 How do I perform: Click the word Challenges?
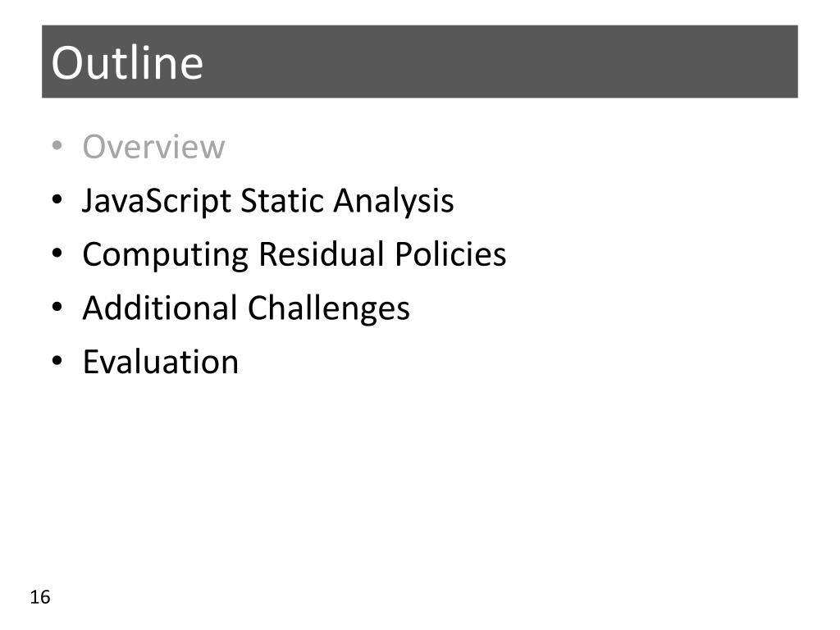(329, 309)
